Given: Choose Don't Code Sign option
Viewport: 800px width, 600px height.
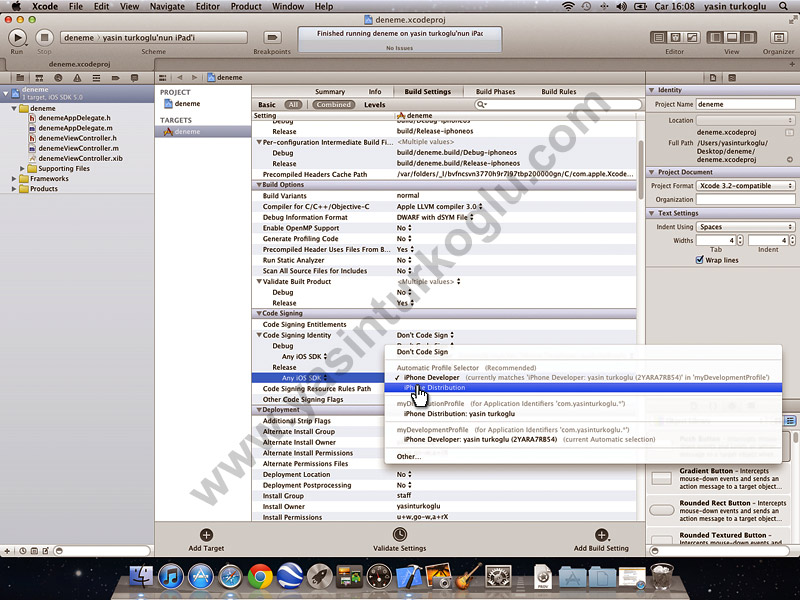Looking at the screenshot, I should 422,352.
